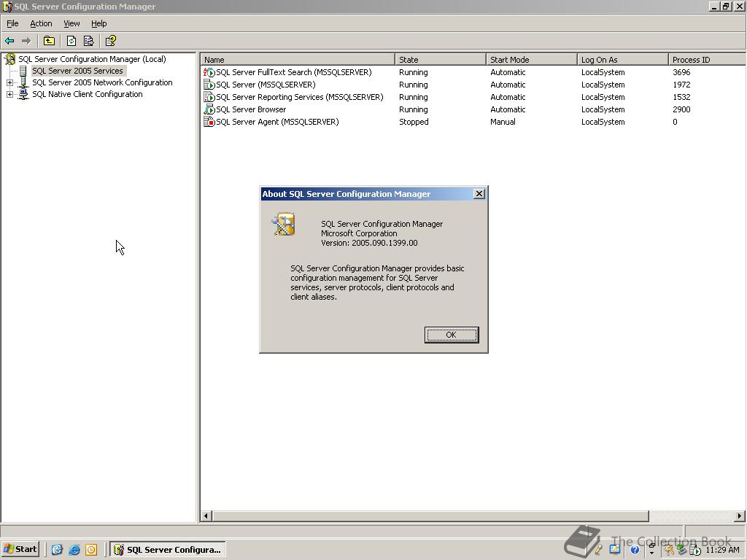The width and height of the screenshot is (747, 560).
Task: Click the horizontal scrollbar right arrow
Action: (x=740, y=516)
